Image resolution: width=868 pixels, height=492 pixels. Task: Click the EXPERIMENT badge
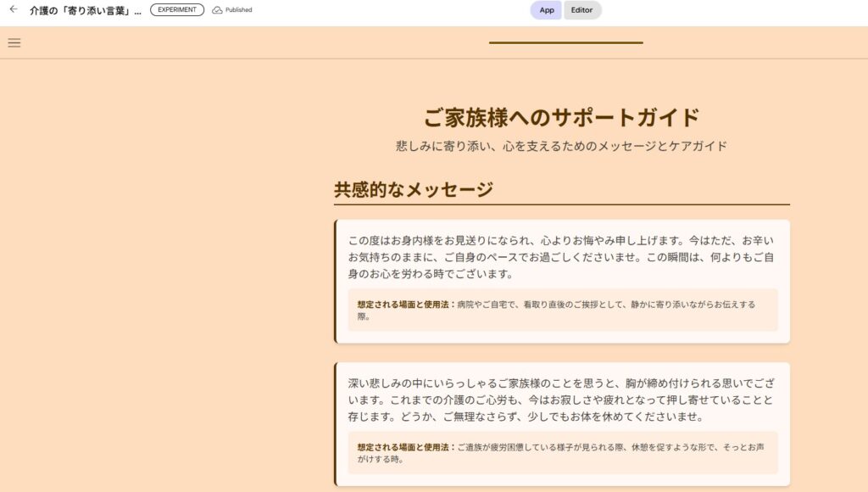(177, 10)
